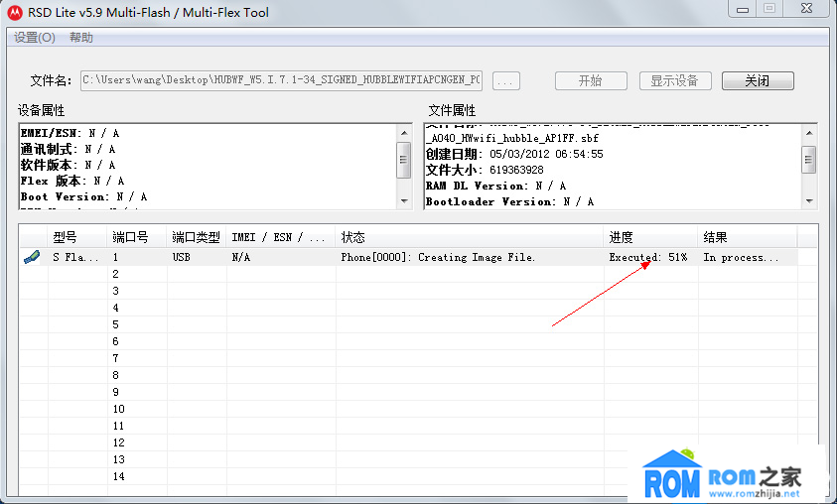
Task: Click the 文件大小 619363928 line
Action: click(x=485, y=170)
